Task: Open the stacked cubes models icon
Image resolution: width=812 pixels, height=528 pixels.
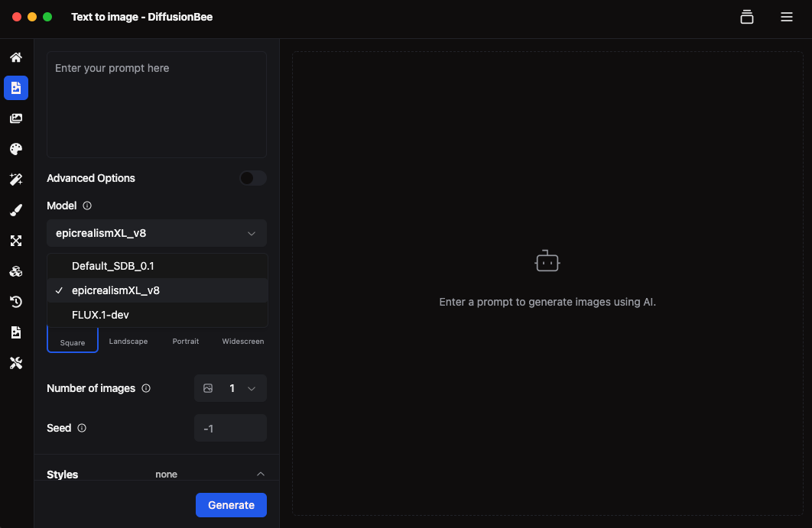Action: (16, 271)
